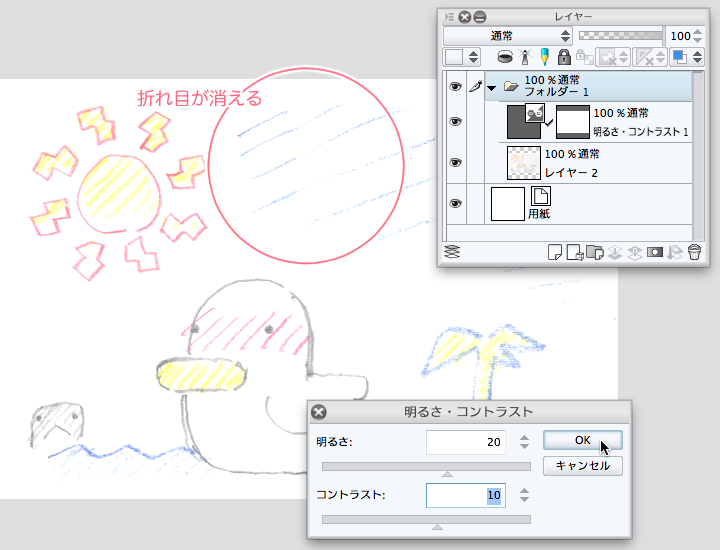The width and height of the screenshot is (720, 550).
Task: Create a layer mask
Action: (x=655, y=252)
